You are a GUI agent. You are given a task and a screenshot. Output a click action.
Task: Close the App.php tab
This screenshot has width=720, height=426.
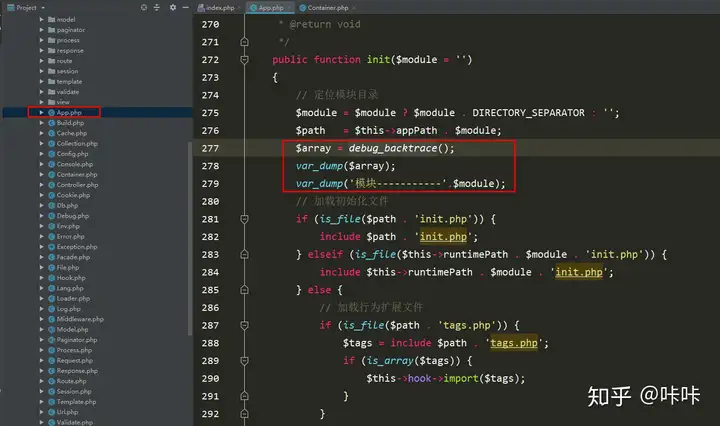click(289, 8)
